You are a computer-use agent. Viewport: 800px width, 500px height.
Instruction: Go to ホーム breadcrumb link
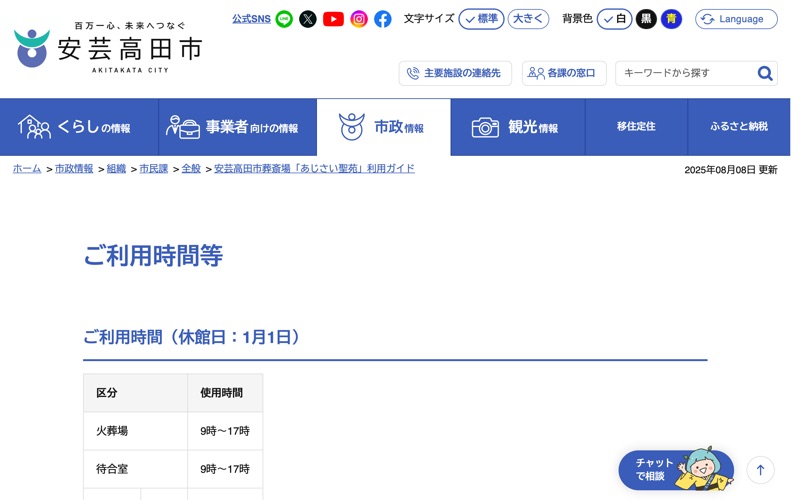pos(27,168)
